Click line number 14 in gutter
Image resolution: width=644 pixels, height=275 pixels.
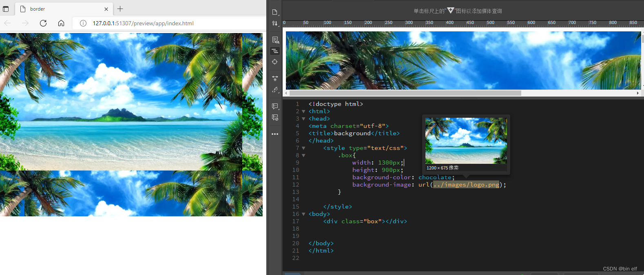(296, 199)
